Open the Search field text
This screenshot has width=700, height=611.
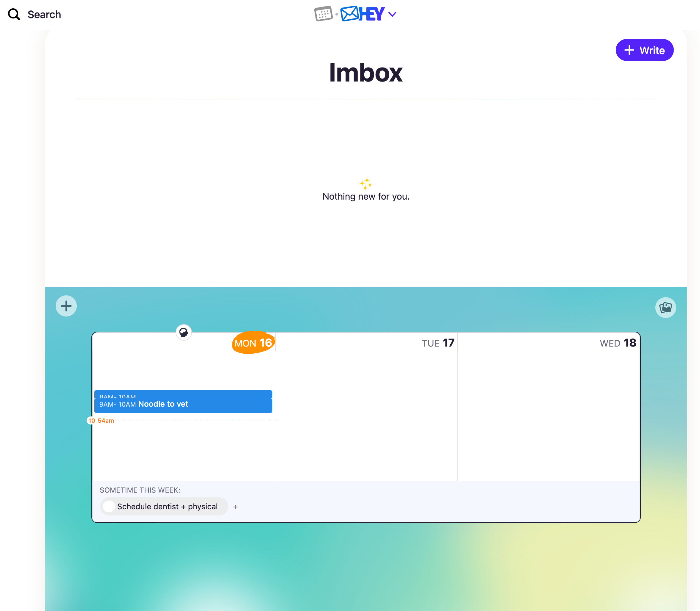coord(44,14)
